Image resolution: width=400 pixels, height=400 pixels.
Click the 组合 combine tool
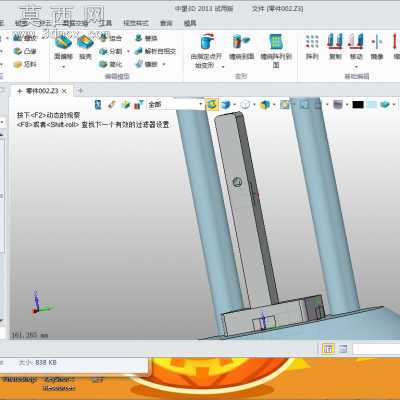(x=110, y=38)
